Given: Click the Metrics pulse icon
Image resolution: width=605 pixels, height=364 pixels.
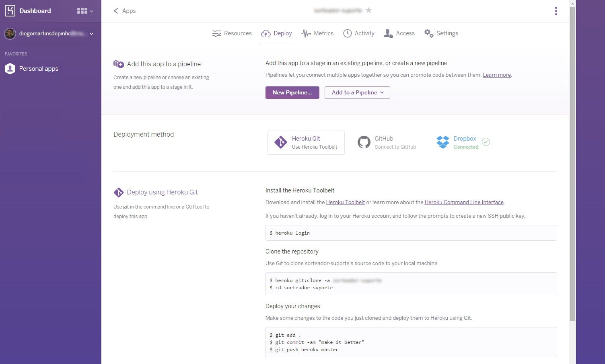Looking at the screenshot, I should coord(306,33).
